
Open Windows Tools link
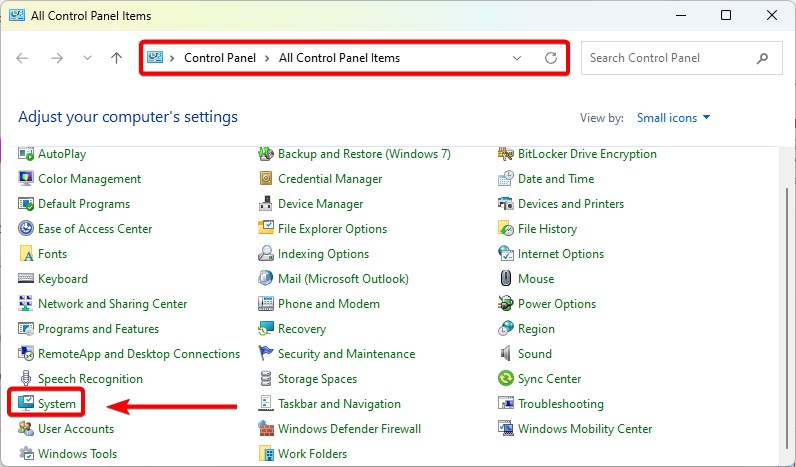click(x=78, y=453)
